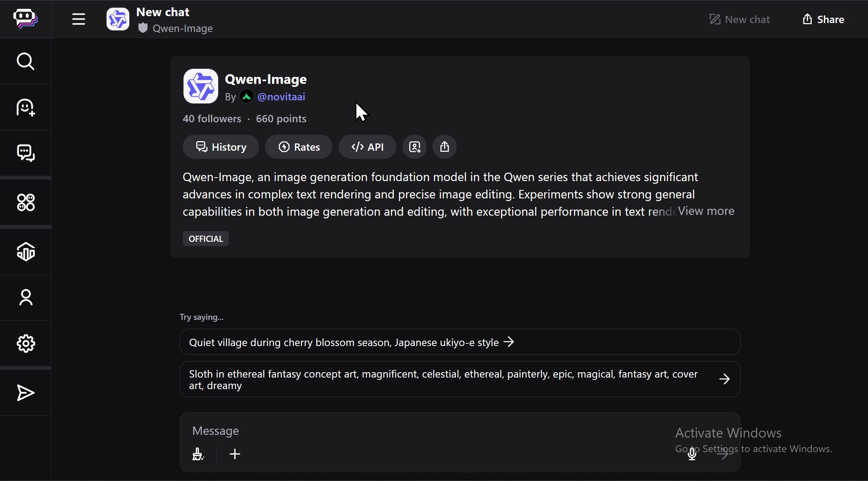Click the paper-plane send icon in the sidebar
The height and width of the screenshot is (481, 868).
[26, 393]
